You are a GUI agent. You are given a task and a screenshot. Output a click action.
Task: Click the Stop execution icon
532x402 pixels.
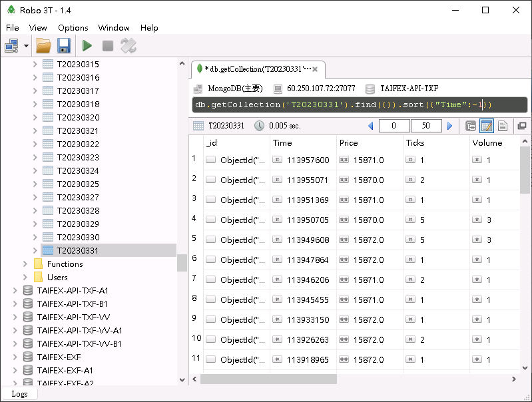(x=108, y=46)
